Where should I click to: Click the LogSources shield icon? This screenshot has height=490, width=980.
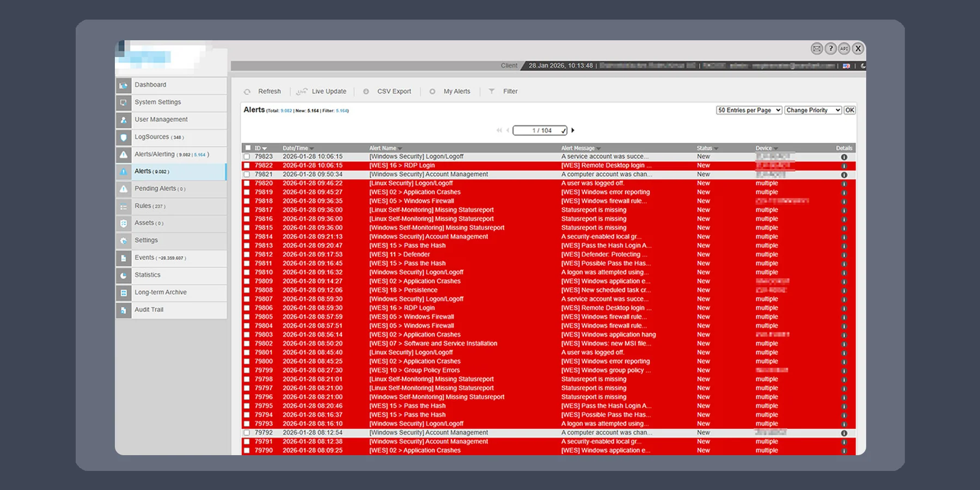point(124,137)
